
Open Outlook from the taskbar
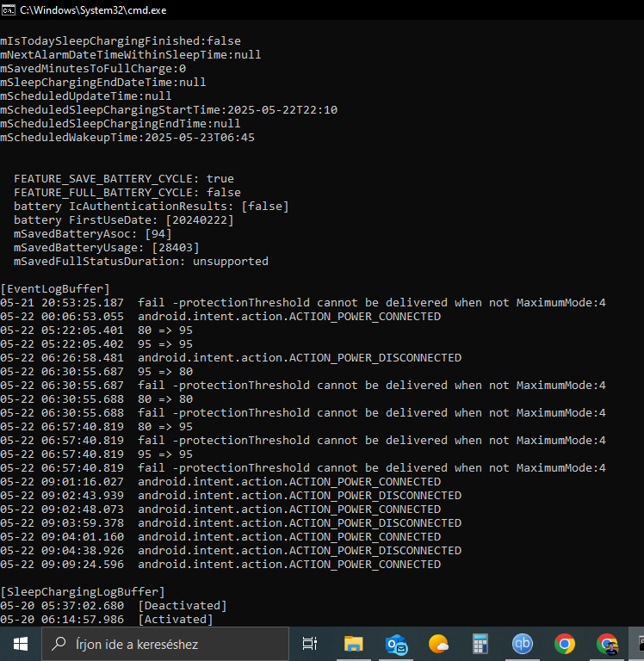[x=396, y=644]
